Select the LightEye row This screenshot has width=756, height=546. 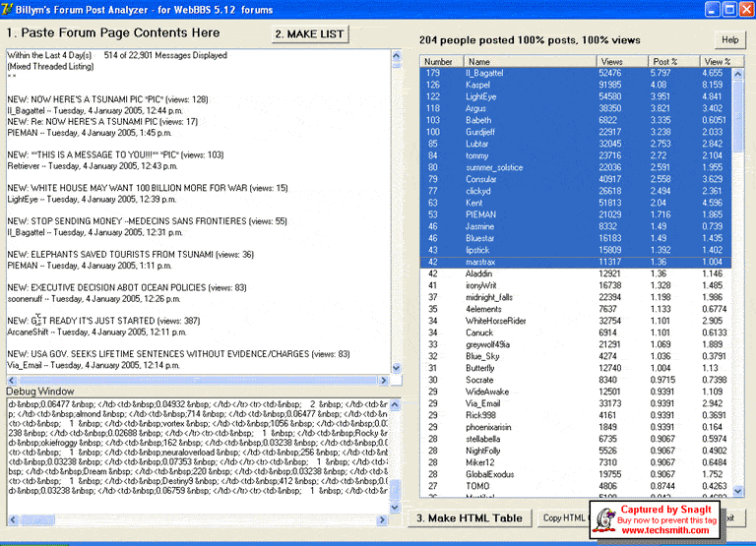coord(576,96)
